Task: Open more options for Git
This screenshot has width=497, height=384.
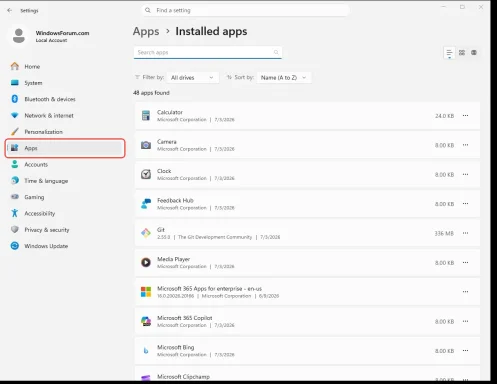Action: coord(466,233)
